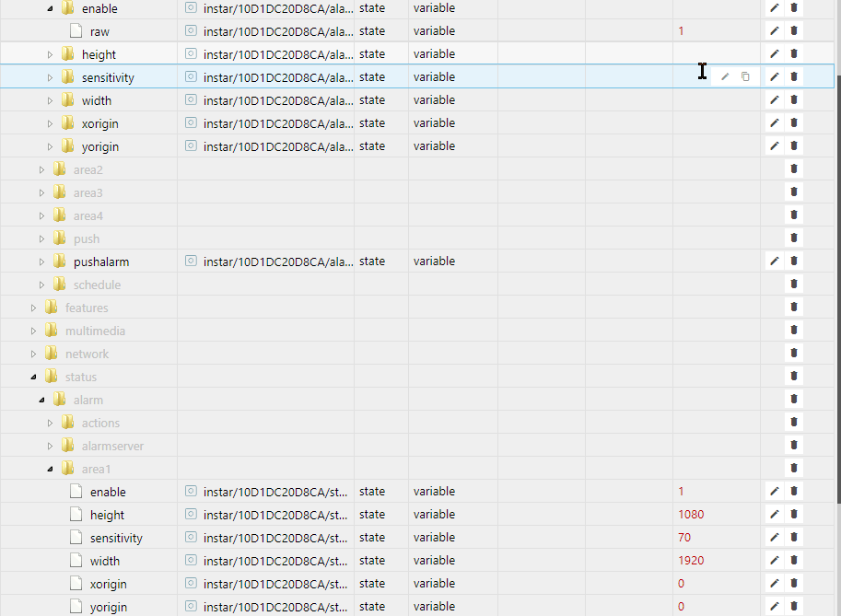Click the vertical scrollbar on the right edge
The width and height of the screenshot is (841, 616).
[x=837, y=276]
